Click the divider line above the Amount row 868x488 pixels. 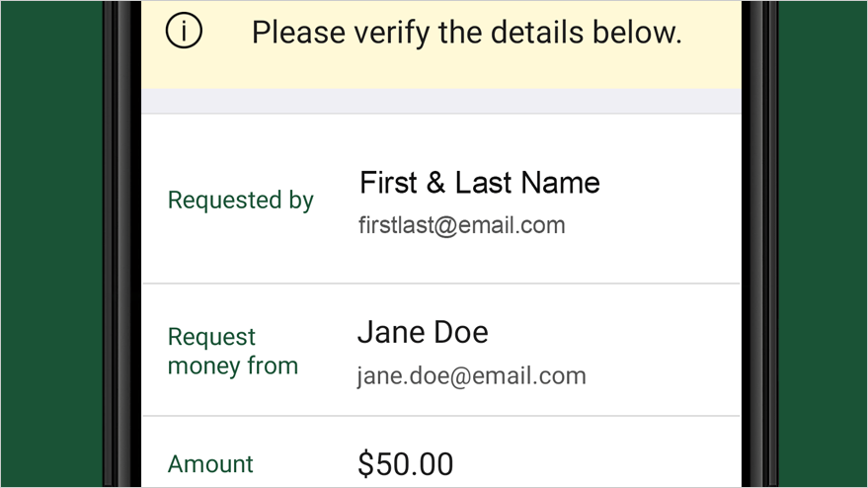[441, 416]
